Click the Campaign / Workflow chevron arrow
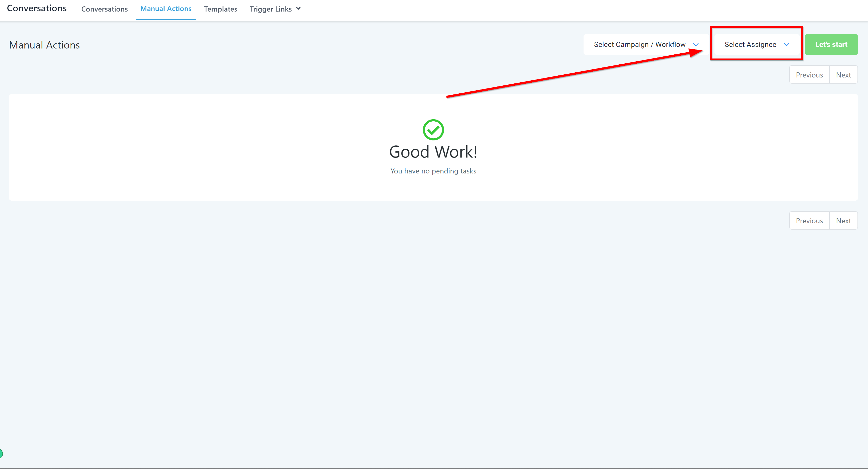This screenshot has height=469, width=868. 696,44
